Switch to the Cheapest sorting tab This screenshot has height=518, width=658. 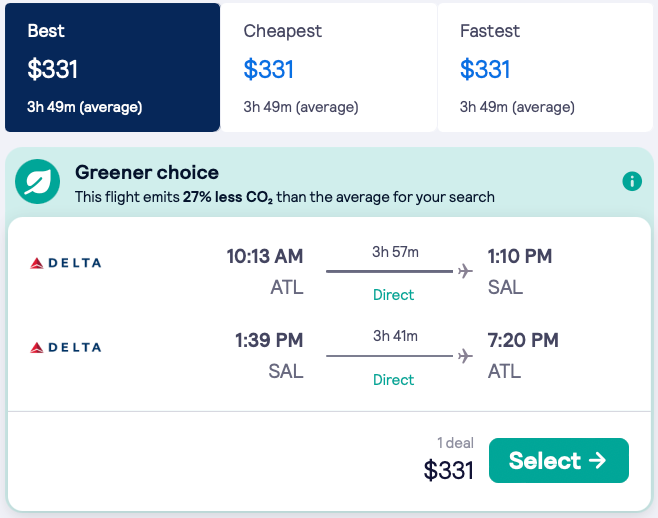click(x=328, y=67)
